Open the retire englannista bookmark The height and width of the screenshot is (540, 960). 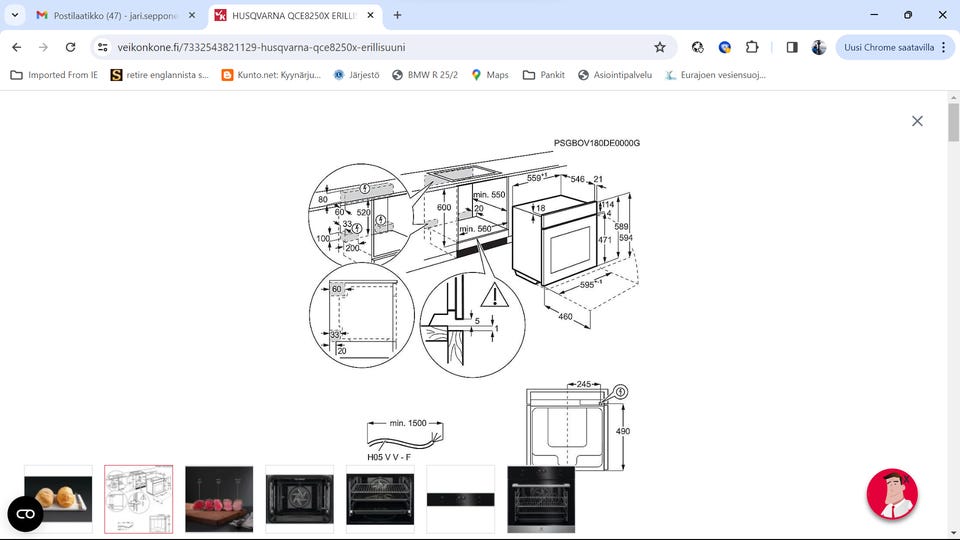(x=160, y=75)
